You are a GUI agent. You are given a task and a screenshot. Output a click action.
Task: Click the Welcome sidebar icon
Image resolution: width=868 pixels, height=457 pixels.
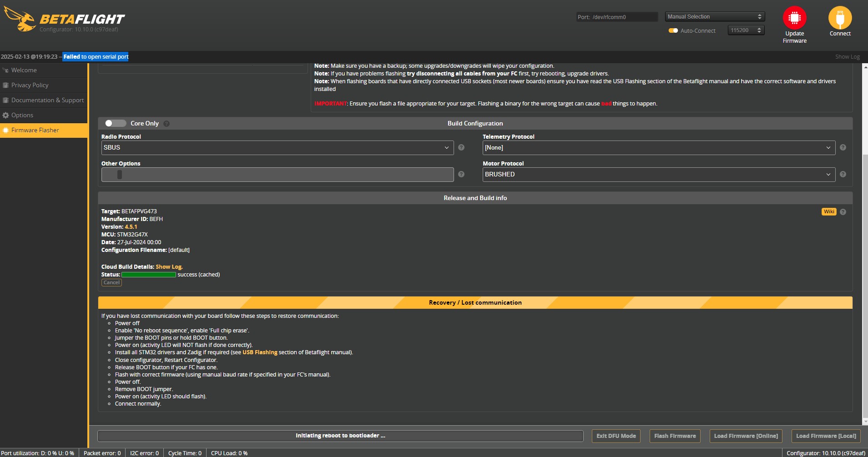pyautogui.click(x=5, y=70)
